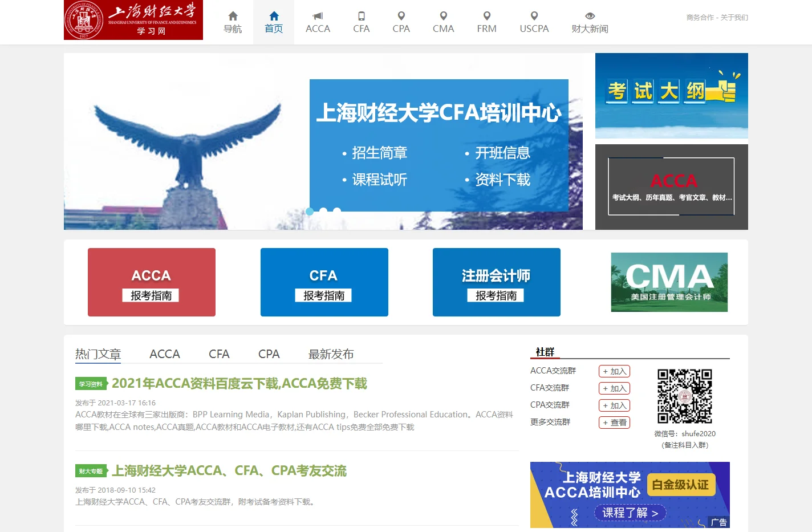
Task: Open the FRM nav label in header
Action: pyautogui.click(x=487, y=29)
